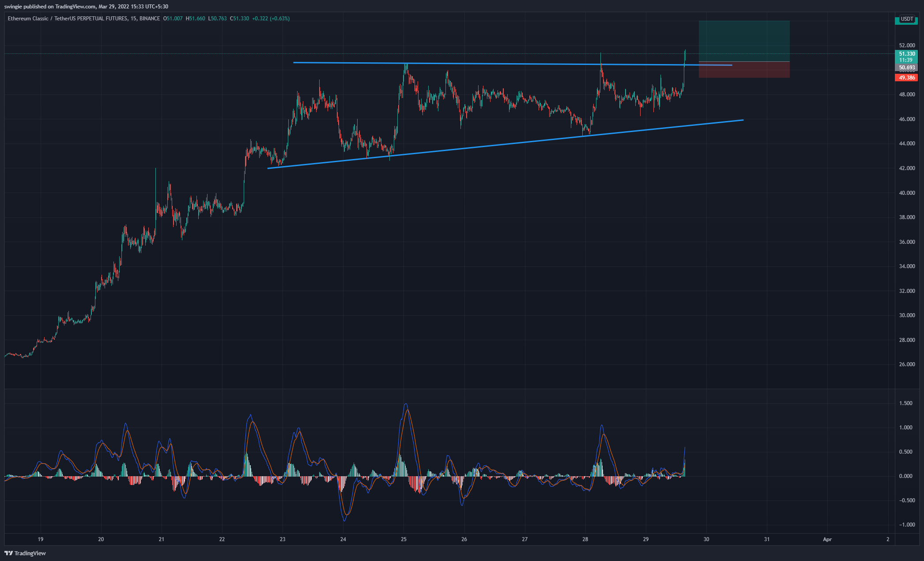This screenshot has height=561, width=924.
Task: Click the 36.000 price axis label
Action: 907,242
